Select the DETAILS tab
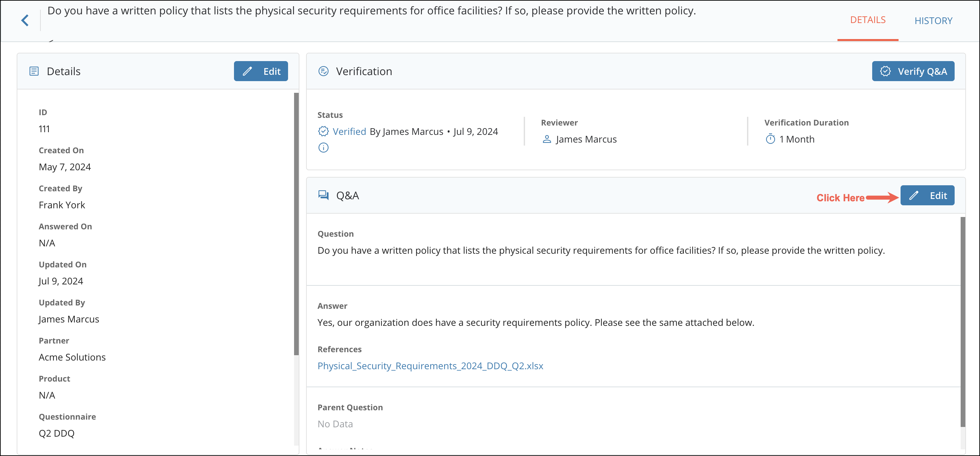The height and width of the screenshot is (456, 980). (x=868, y=19)
